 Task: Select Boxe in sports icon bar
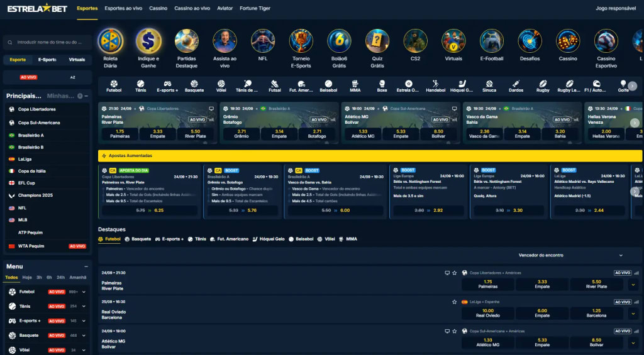[x=382, y=86]
